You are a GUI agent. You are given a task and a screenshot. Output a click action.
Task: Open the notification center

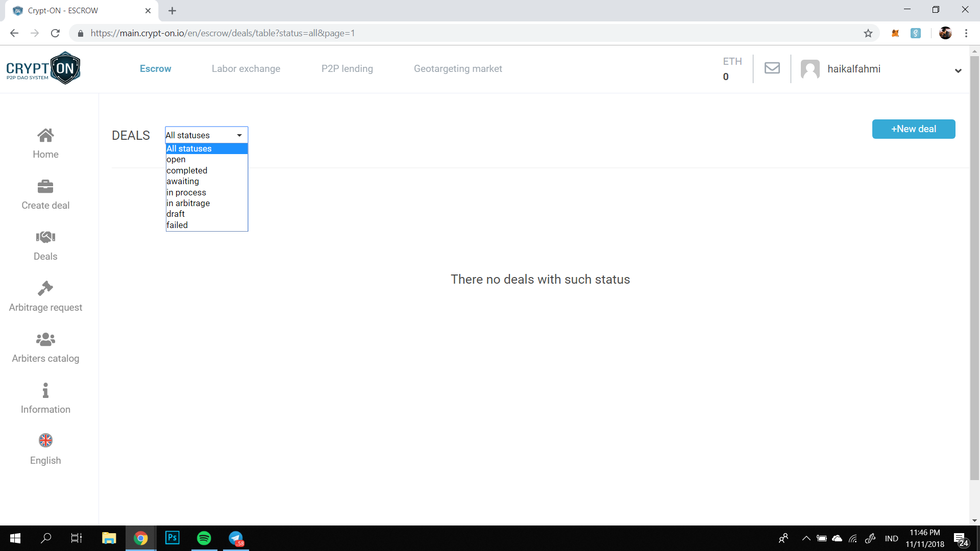pos(961,539)
